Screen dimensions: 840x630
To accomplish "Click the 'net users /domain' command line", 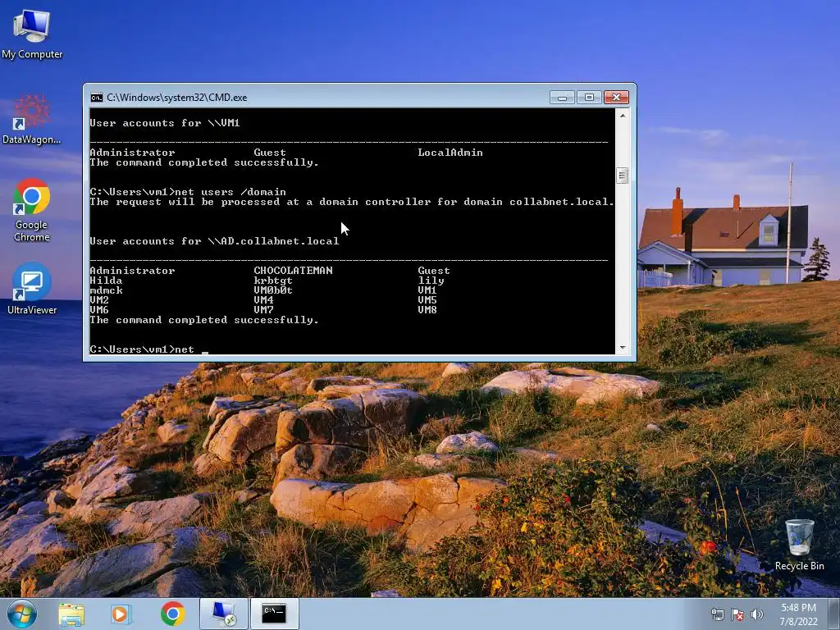I will coord(188,192).
